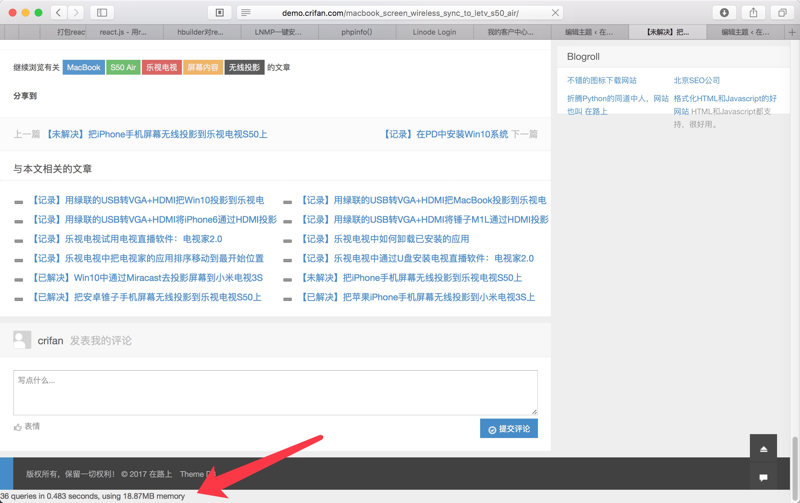
Task: Click the page vertical scrollbar thumb
Action: tap(795, 468)
